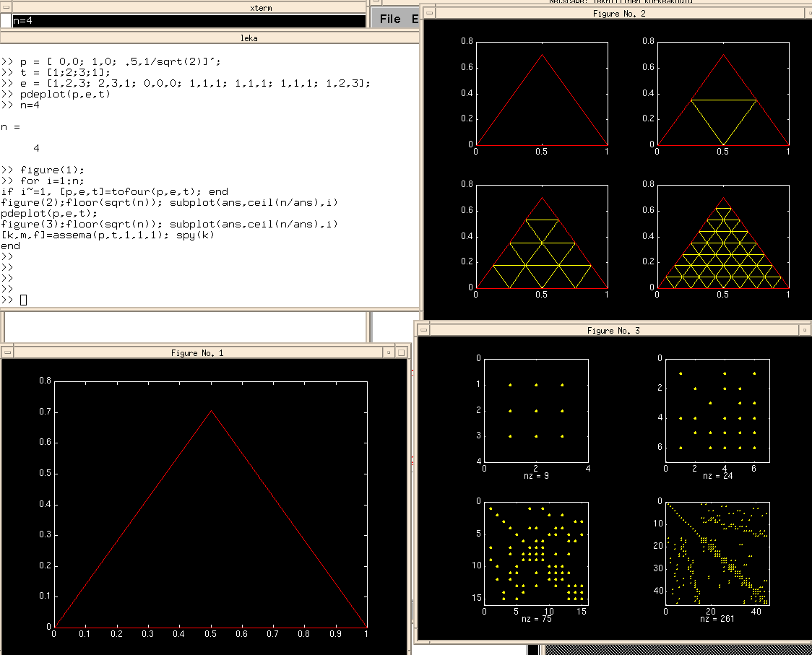The width and height of the screenshot is (812, 655).
Task: Select the sparsity plot labeled nz = 261
Action: point(717,553)
